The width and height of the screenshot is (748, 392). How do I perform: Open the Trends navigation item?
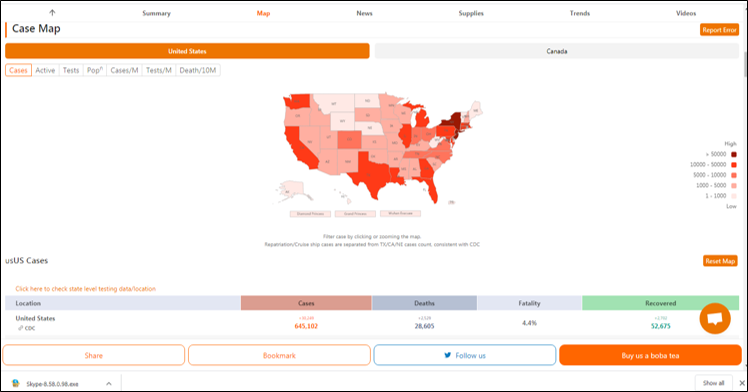[x=580, y=13]
